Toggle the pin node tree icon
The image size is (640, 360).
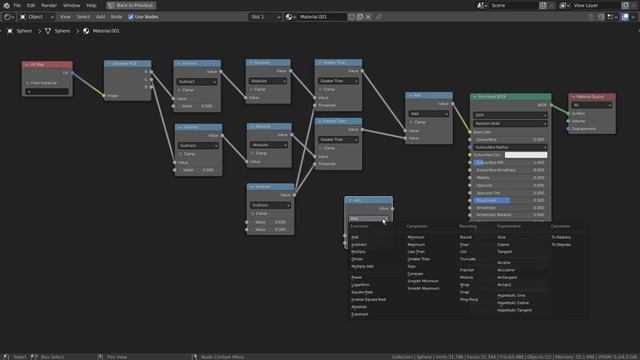pyautogui.click(x=379, y=17)
